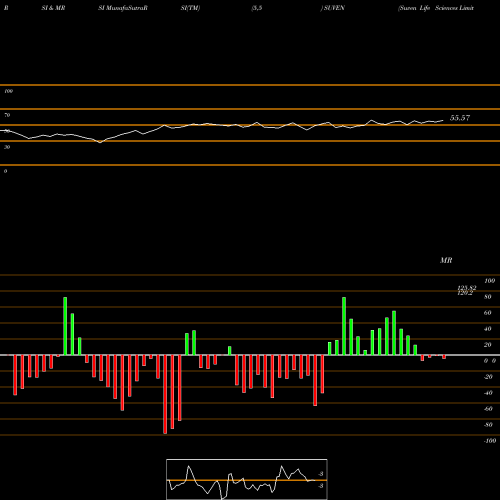Click the MR axis label -80
The image size is (500, 500).
click(488, 425)
